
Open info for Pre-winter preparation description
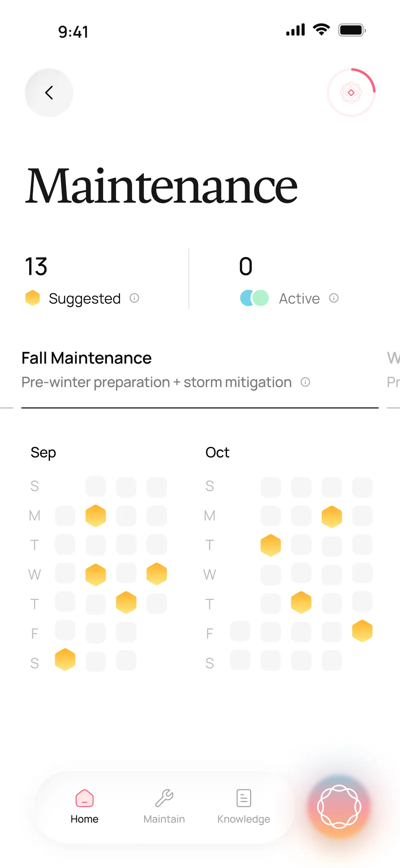point(305,382)
